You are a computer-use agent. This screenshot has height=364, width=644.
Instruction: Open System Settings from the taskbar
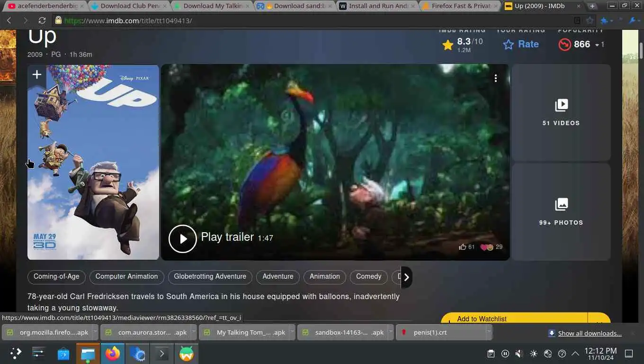point(39,354)
